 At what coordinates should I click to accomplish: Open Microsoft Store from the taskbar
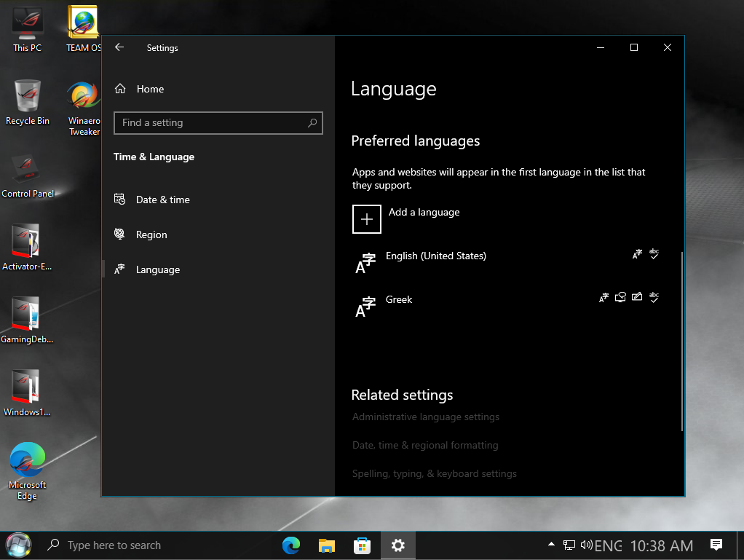point(362,545)
